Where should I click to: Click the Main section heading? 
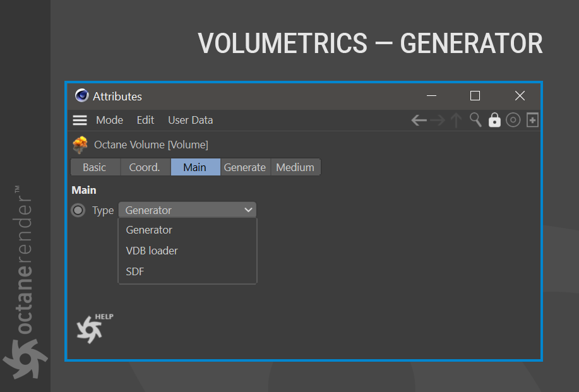[x=84, y=190]
